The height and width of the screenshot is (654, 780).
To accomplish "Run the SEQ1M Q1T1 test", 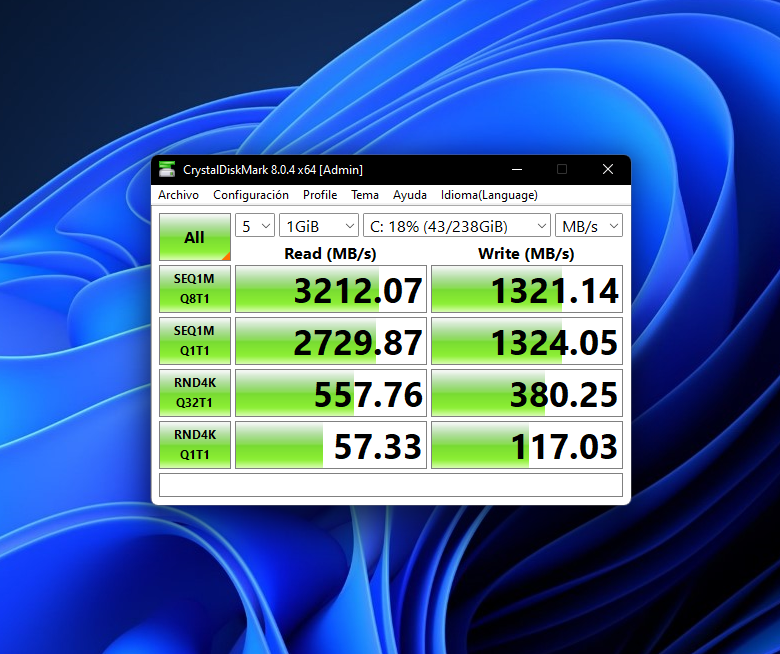I will point(194,341).
